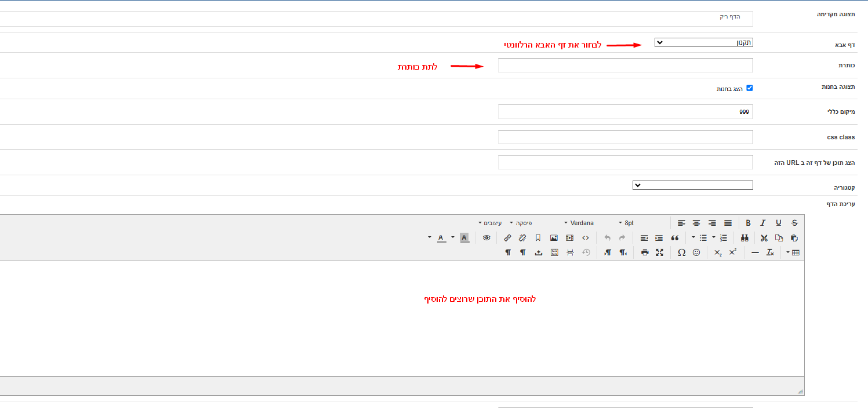The width and height of the screenshot is (868, 408).
Task: Toggle bold formatting in the editor
Action: click(748, 223)
